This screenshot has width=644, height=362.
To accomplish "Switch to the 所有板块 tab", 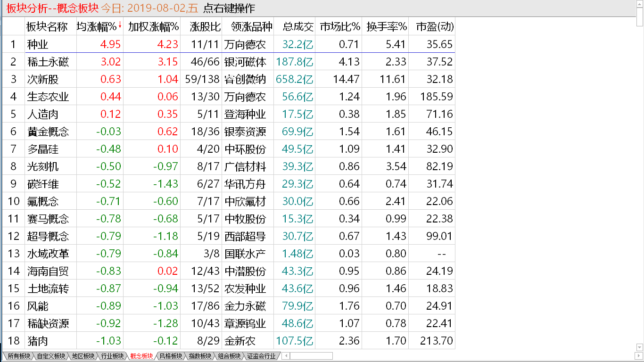I will [18, 356].
